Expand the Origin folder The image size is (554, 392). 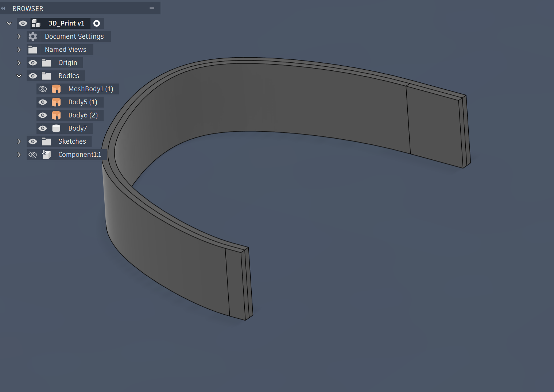[x=19, y=63]
